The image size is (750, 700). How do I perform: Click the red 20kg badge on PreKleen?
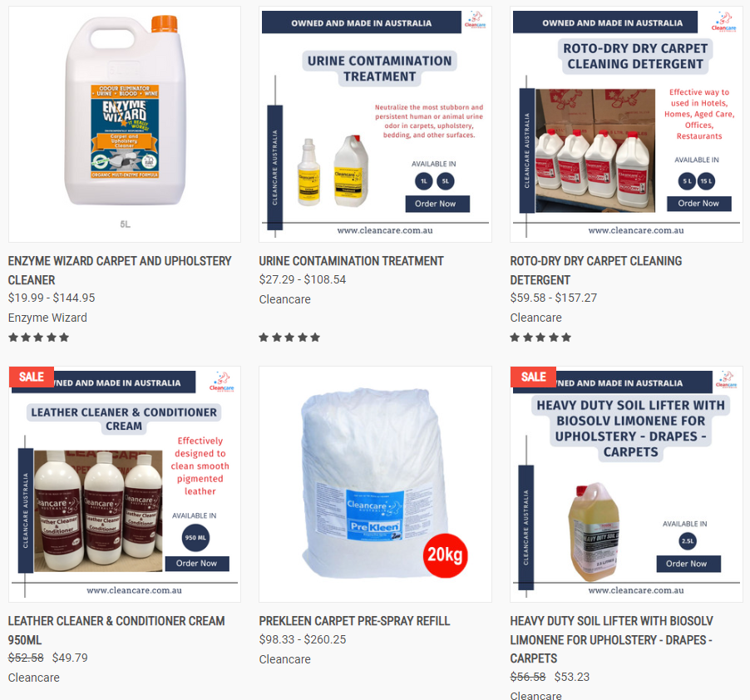446,555
